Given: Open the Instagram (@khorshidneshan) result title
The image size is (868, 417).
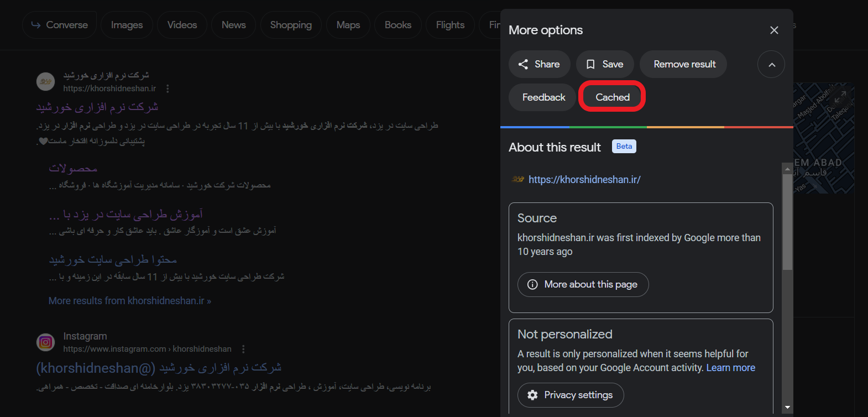Looking at the screenshot, I should 159,368.
